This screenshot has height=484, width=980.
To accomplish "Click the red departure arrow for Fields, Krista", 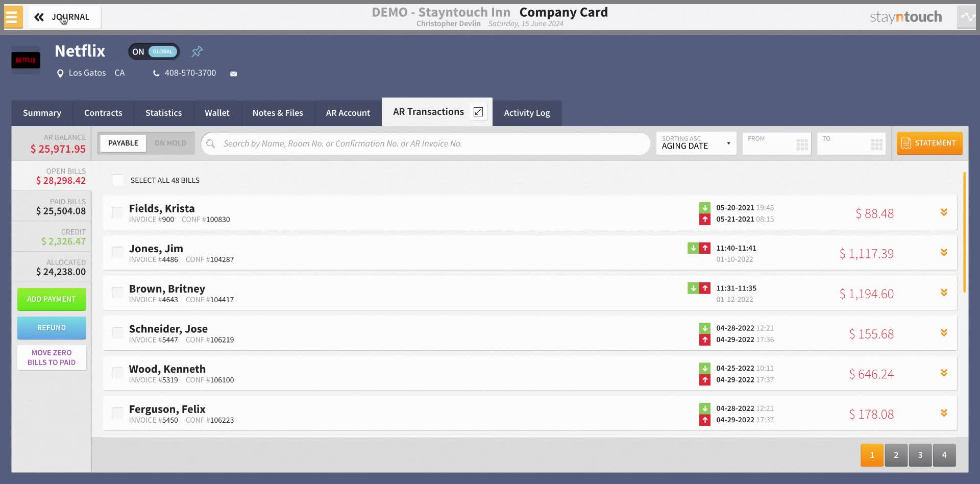I will pyautogui.click(x=705, y=220).
